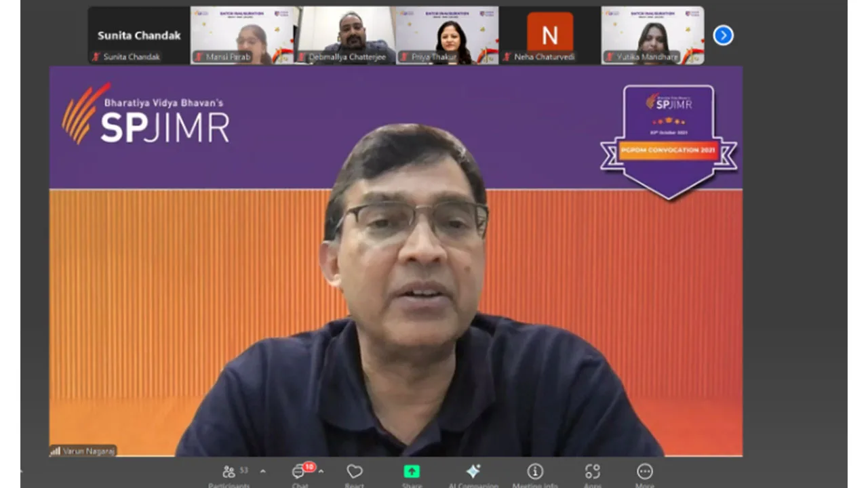Image resolution: width=868 pixels, height=488 pixels.
Task: Click the blue arrow to see more participants
Action: point(723,35)
